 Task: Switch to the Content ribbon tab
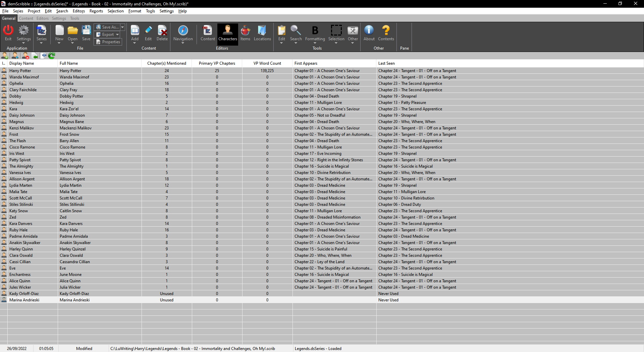click(x=26, y=18)
